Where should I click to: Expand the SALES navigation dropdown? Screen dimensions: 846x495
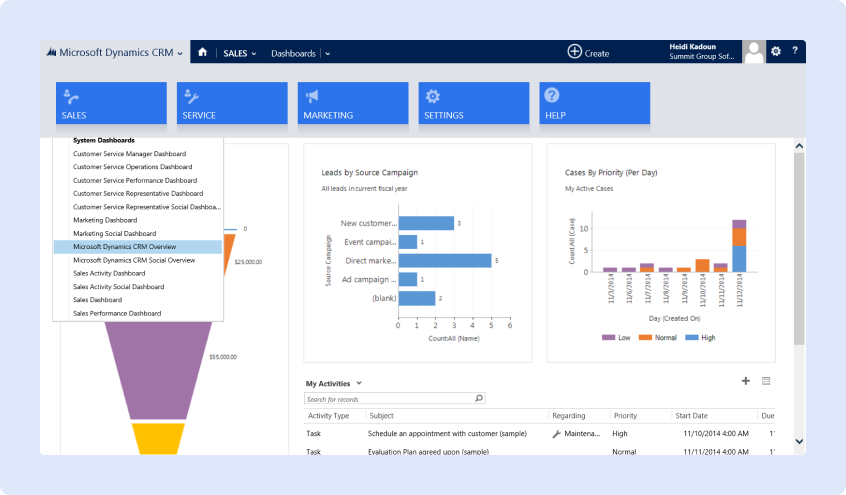(x=254, y=53)
